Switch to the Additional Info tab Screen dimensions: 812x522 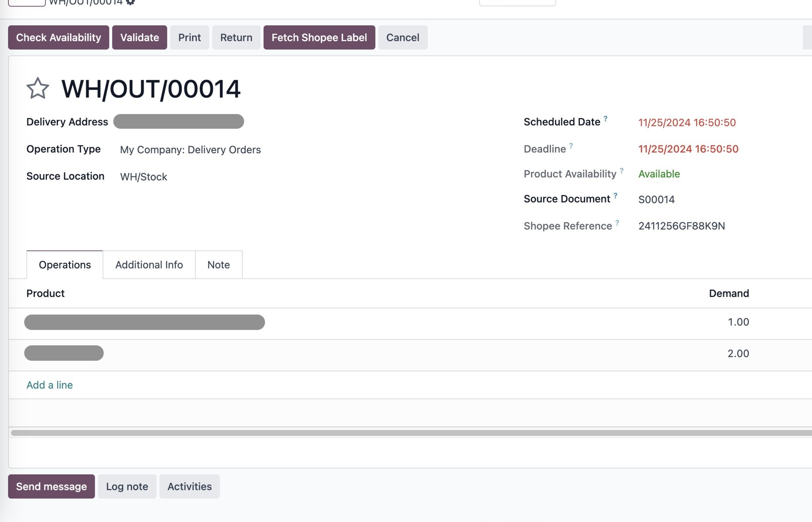[x=149, y=265]
